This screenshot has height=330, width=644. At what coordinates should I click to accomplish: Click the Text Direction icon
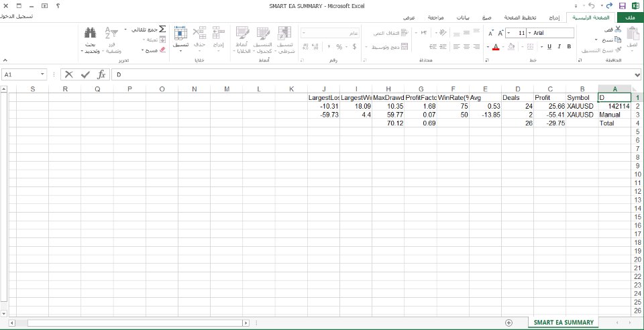pyautogui.click(x=424, y=32)
